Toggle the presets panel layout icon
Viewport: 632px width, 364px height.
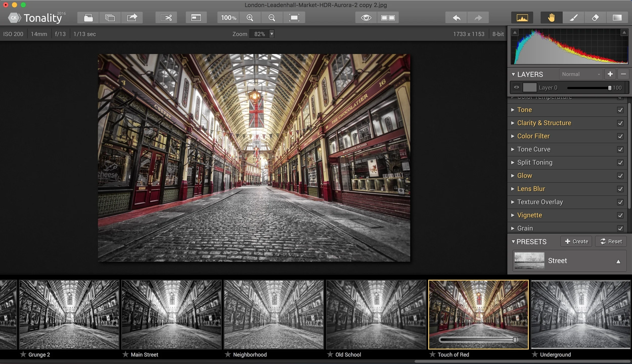(196, 18)
